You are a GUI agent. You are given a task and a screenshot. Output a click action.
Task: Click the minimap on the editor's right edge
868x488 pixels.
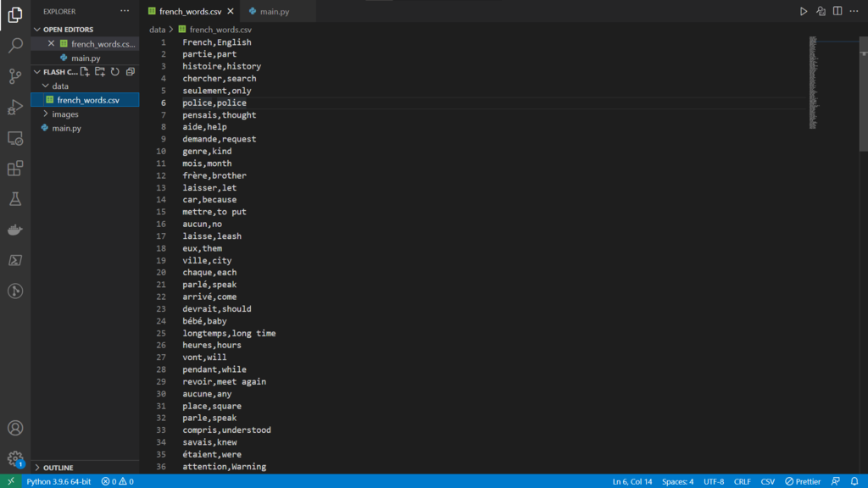click(x=814, y=85)
